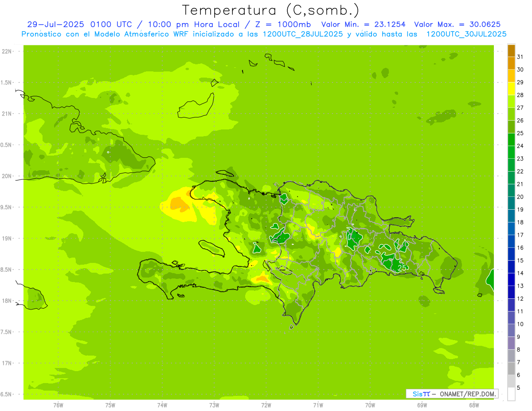Click the legend value '20'
This screenshot has height=411, width=532.
(520, 197)
